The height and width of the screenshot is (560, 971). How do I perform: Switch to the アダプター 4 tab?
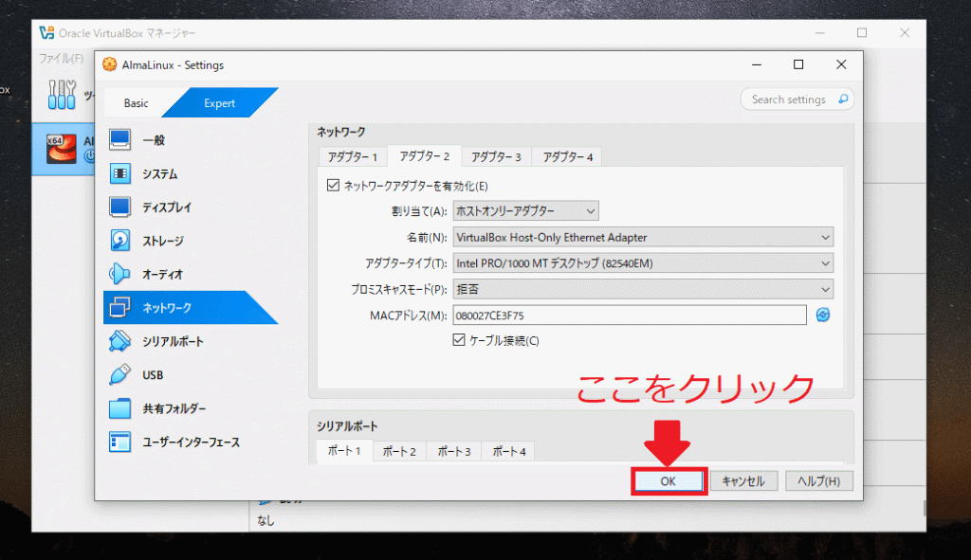coord(568,157)
